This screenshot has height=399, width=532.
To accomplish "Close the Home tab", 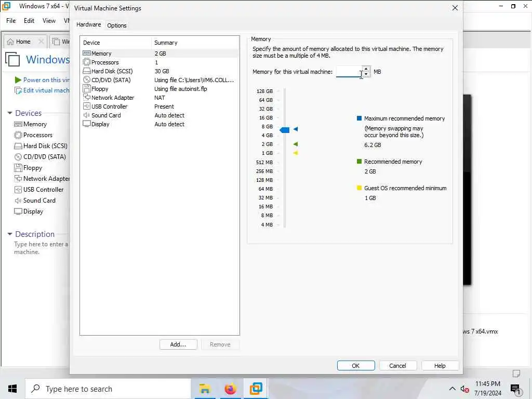I will coord(41,42).
